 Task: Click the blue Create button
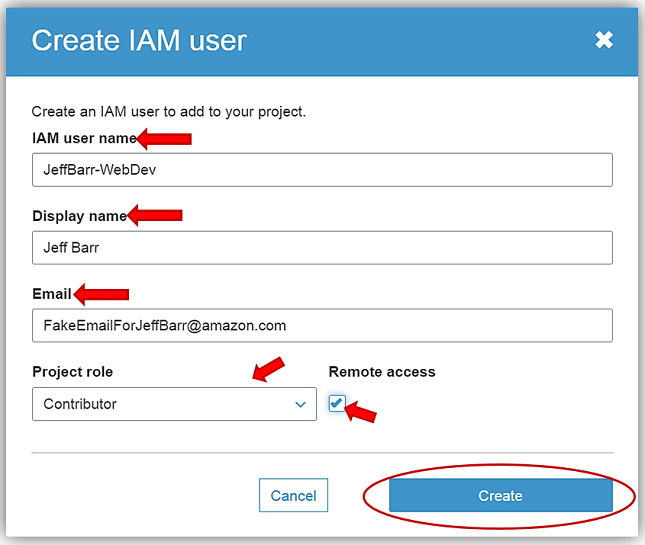pos(500,495)
